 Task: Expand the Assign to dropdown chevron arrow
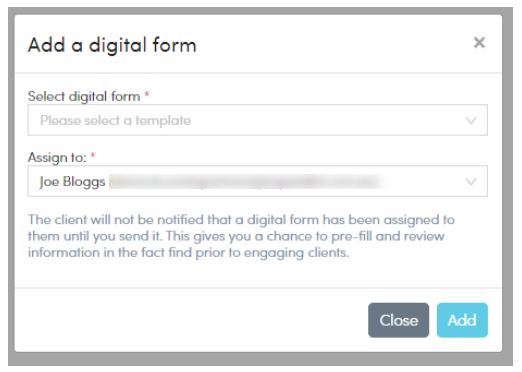pyautogui.click(x=471, y=181)
